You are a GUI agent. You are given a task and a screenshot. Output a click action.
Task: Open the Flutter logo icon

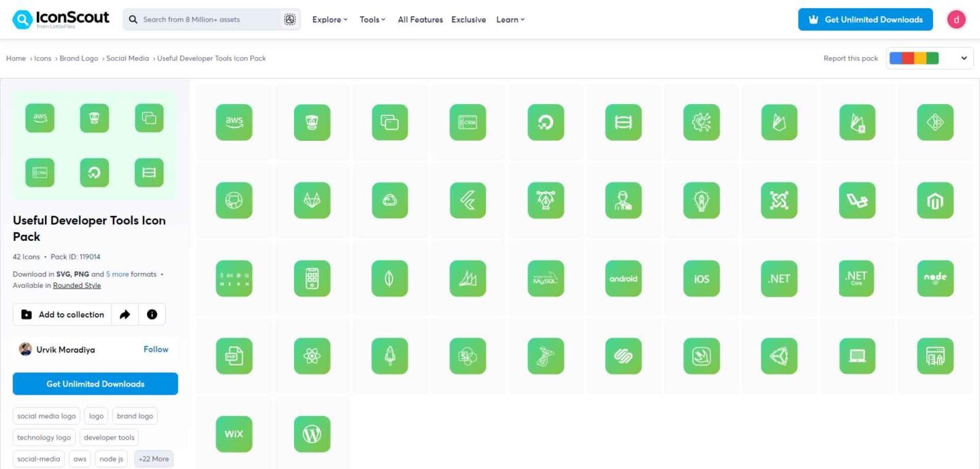pyautogui.click(x=468, y=200)
